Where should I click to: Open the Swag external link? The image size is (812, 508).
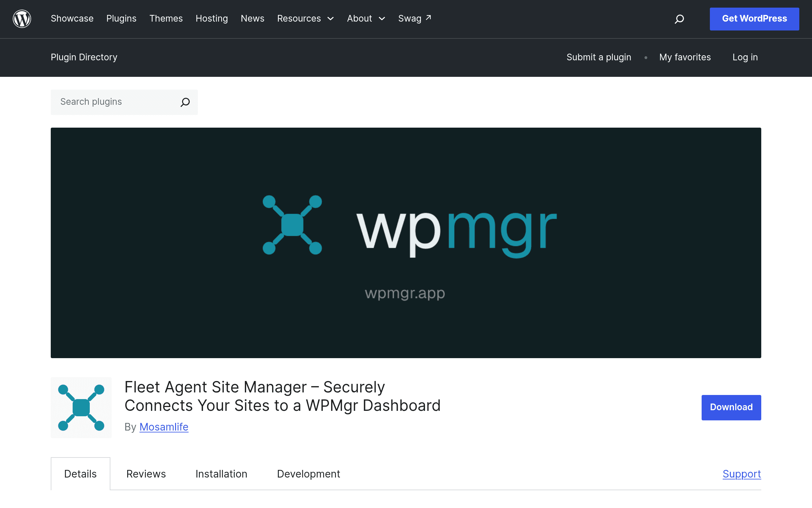tap(414, 18)
